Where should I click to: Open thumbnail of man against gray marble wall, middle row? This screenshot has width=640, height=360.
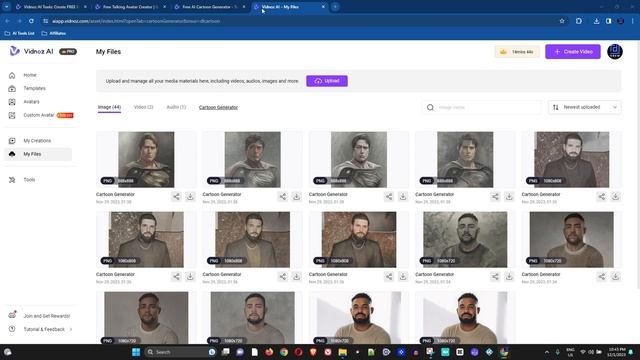pos(465,240)
